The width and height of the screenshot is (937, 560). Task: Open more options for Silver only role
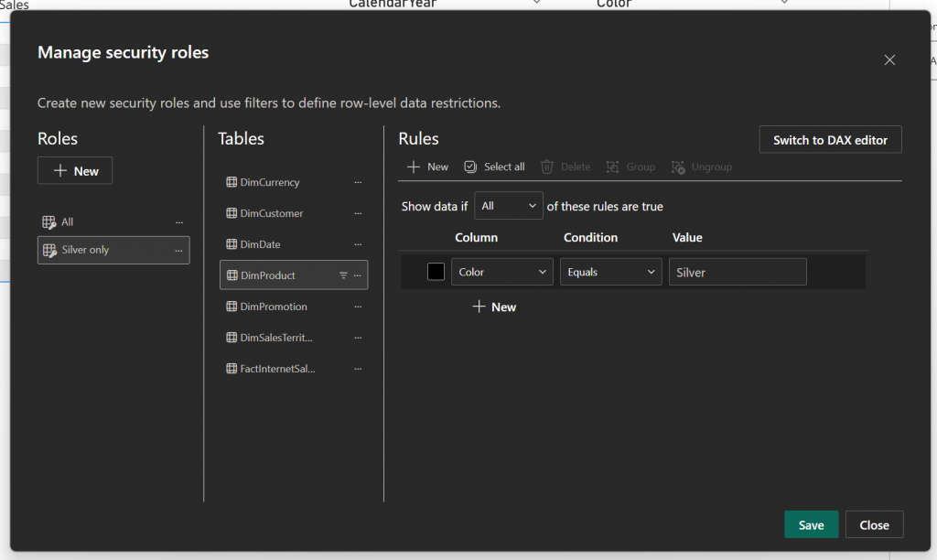[178, 251]
